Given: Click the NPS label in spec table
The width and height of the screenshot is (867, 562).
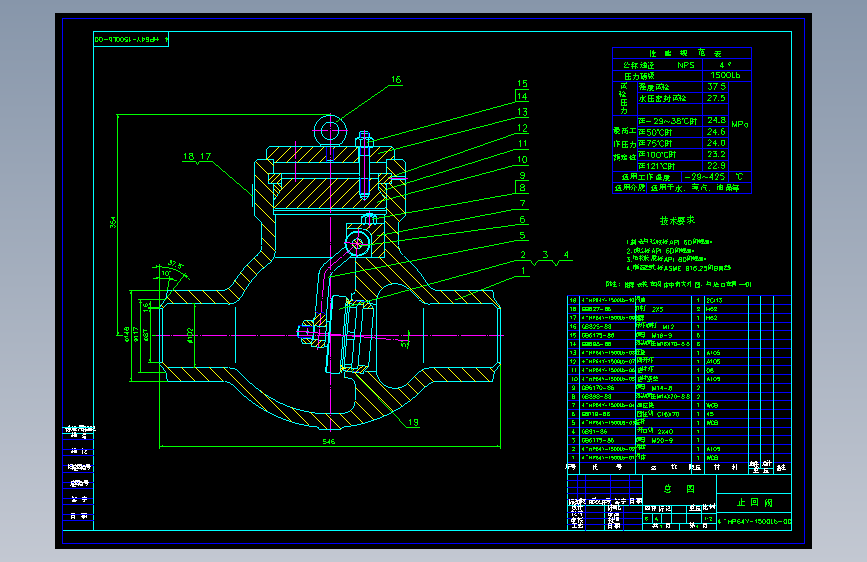Looking at the screenshot, I should [x=686, y=65].
